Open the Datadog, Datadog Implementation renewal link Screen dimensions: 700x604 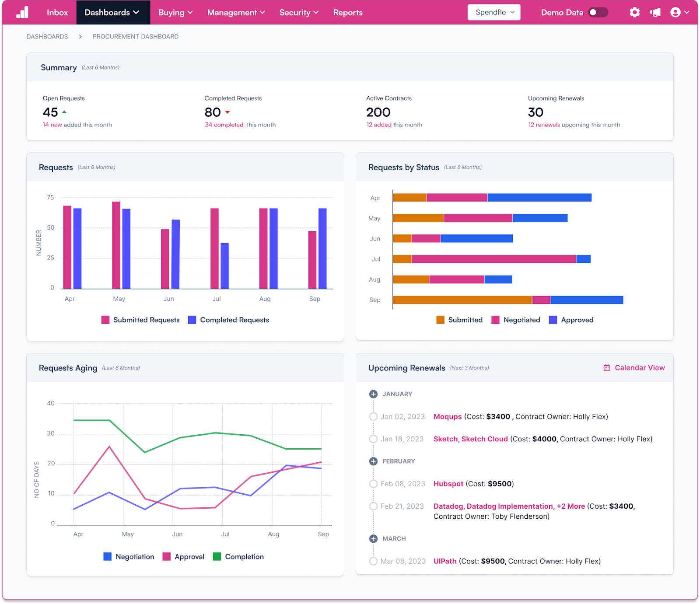pos(509,506)
